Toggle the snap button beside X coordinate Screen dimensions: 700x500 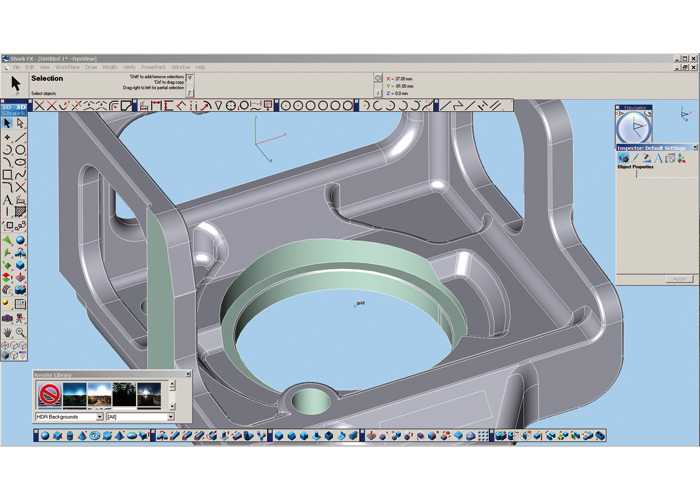(377, 78)
